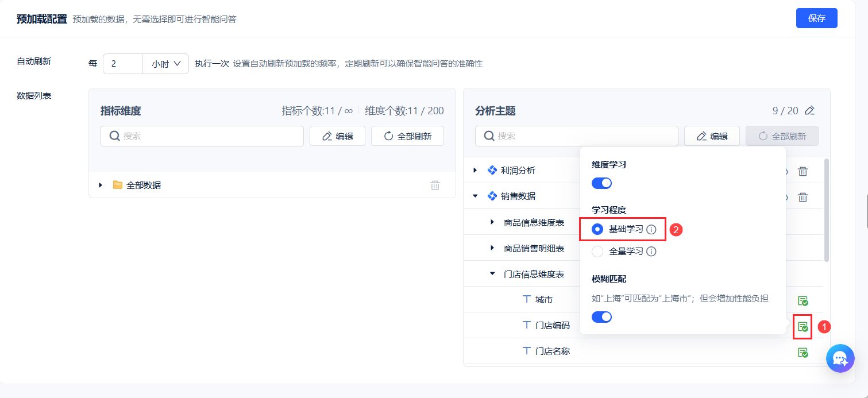
Task: Select the 全量学习 radio option
Action: 597,252
